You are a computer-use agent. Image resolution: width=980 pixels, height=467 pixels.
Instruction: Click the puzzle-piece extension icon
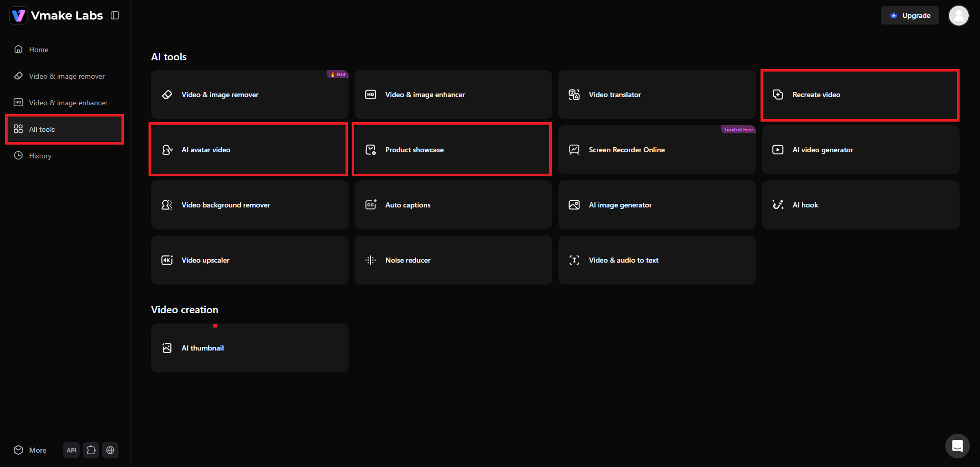pyautogui.click(x=91, y=450)
